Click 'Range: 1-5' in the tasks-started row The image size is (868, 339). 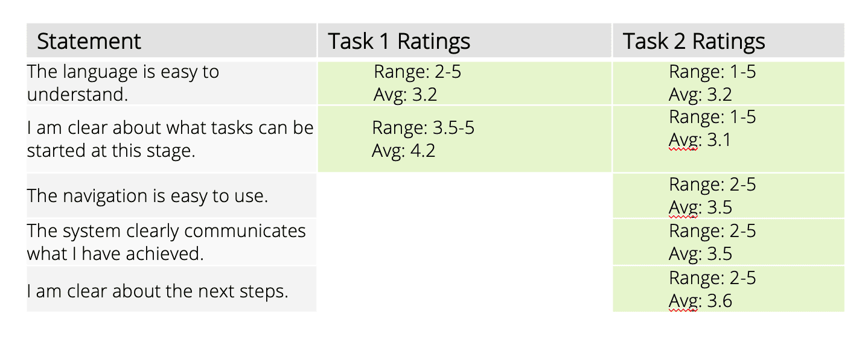[712, 116]
